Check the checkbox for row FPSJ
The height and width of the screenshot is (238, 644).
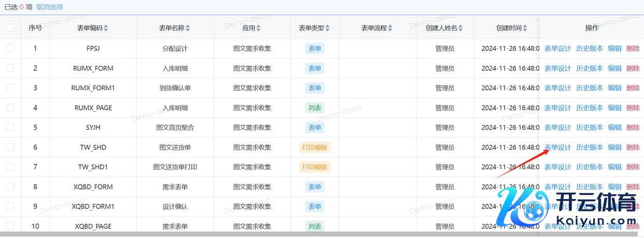(10, 49)
